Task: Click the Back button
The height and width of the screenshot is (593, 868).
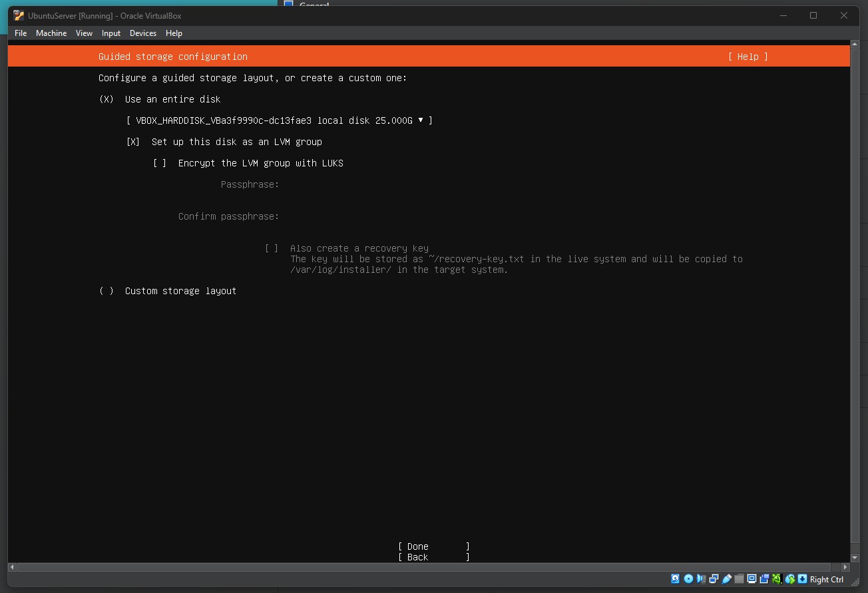Action: click(416, 557)
